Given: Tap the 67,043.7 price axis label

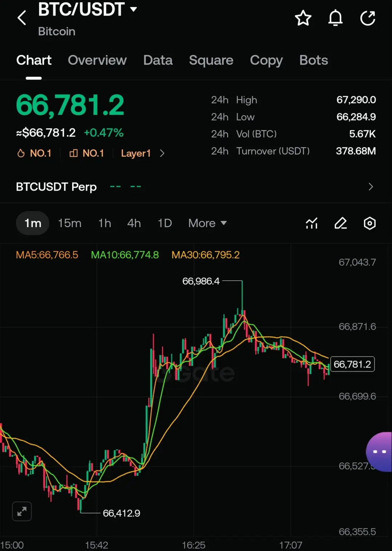Looking at the screenshot, I should point(357,262).
